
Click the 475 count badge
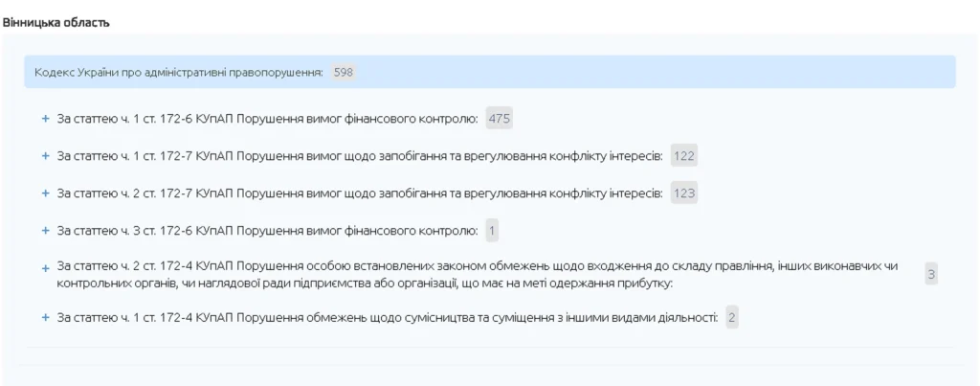(500, 119)
